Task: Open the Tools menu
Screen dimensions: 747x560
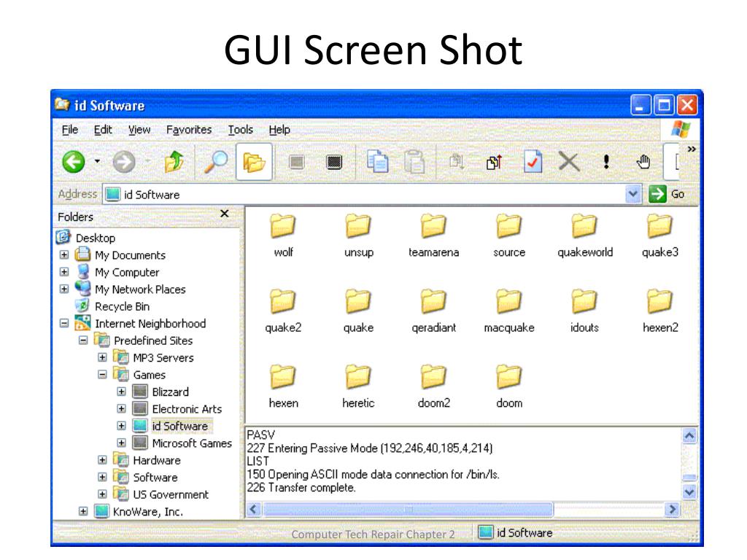Action: coord(240,130)
